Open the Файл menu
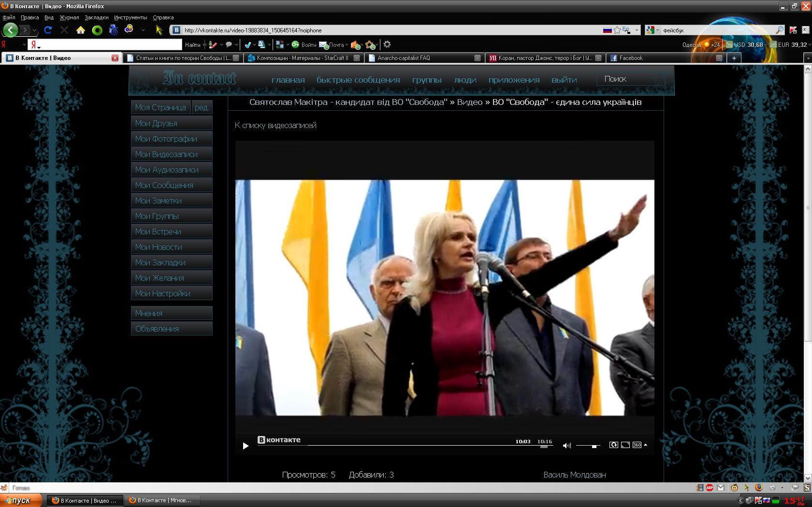Viewport: 812px width, 507px height. (9, 17)
